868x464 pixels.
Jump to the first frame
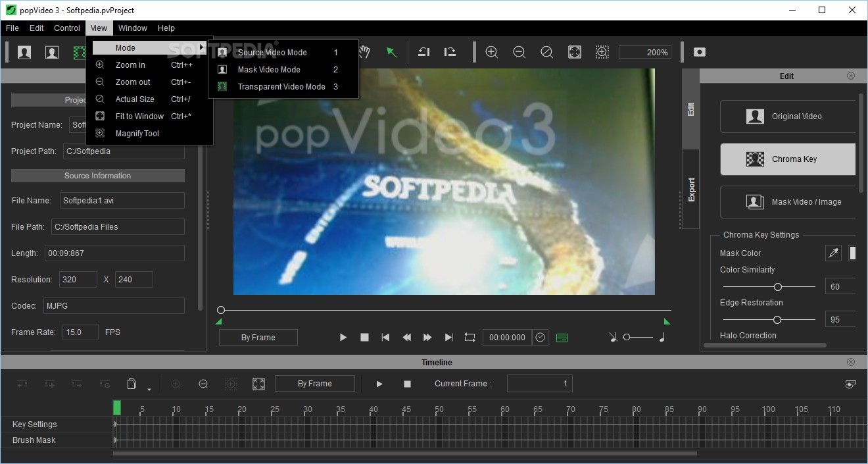(385, 338)
